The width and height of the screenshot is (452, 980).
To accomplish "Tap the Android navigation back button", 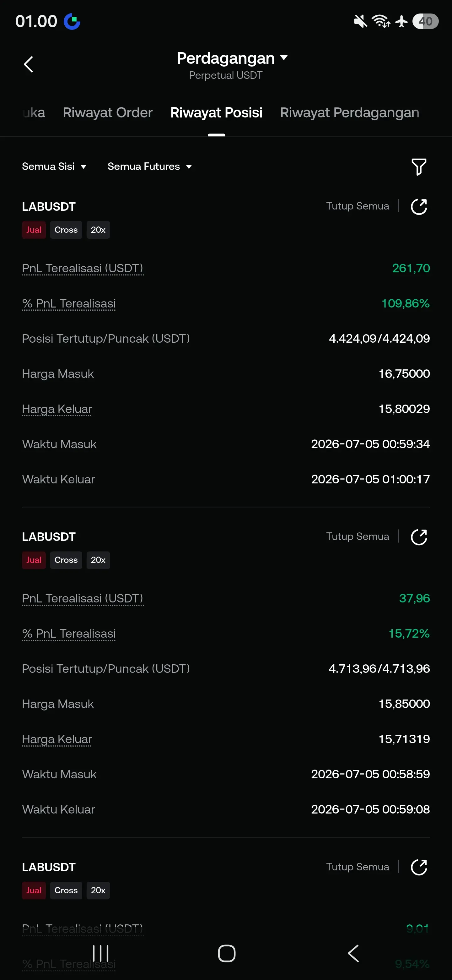I will [x=353, y=953].
